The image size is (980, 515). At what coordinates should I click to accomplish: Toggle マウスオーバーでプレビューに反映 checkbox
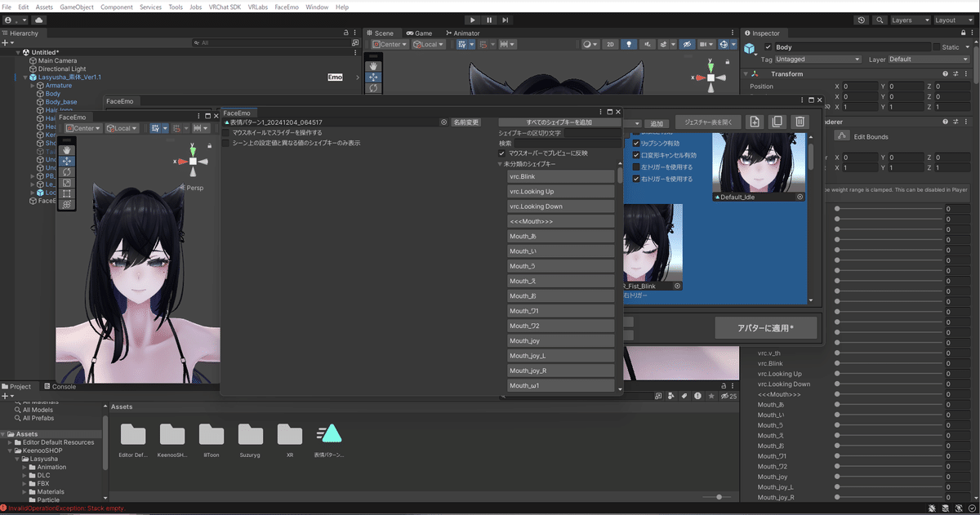click(x=502, y=153)
